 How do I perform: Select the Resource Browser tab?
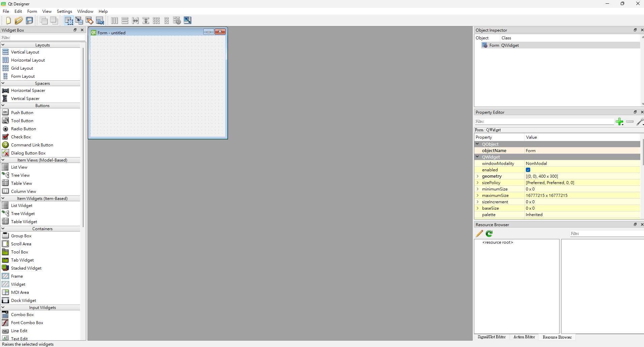click(557, 337)
